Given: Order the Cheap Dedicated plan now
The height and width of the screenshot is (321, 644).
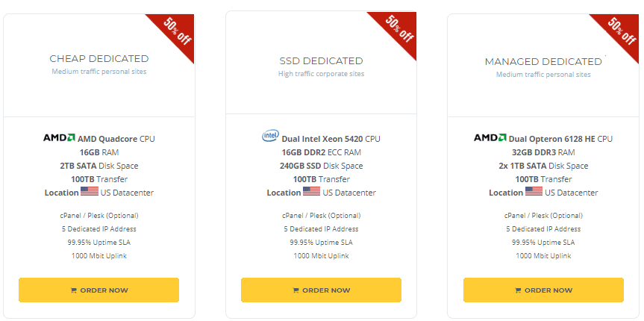Looking at the screenshot, I should (x=99, y=290).
